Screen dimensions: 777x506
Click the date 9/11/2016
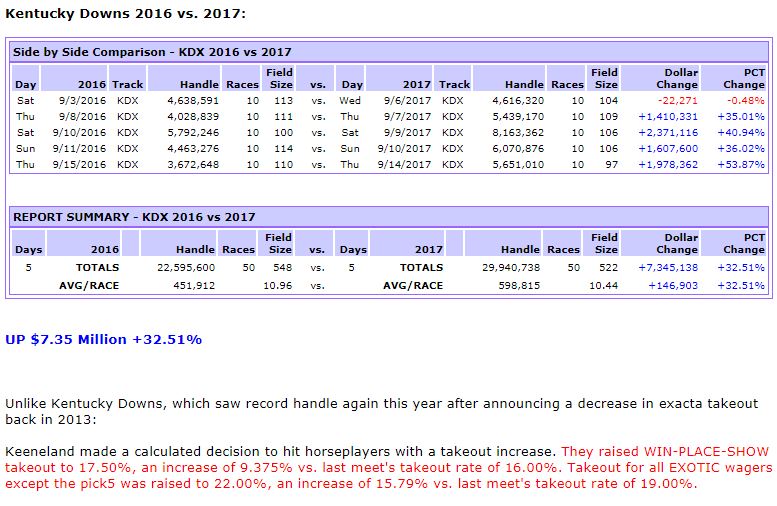tap(79, 148)
